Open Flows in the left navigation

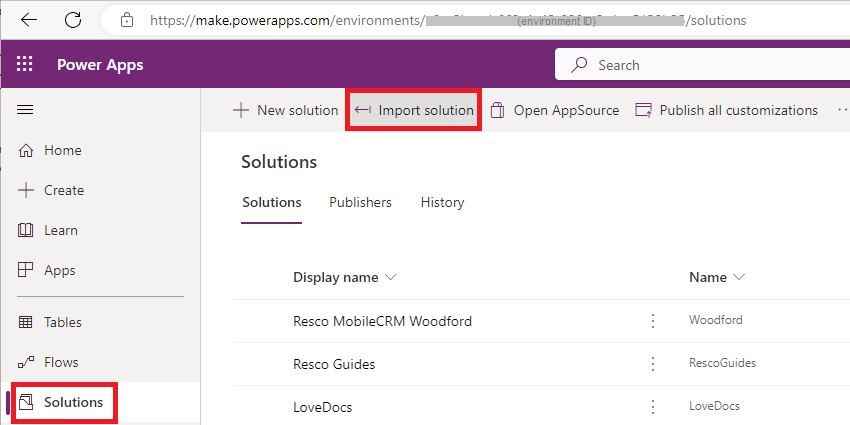[x=60, y=362]
